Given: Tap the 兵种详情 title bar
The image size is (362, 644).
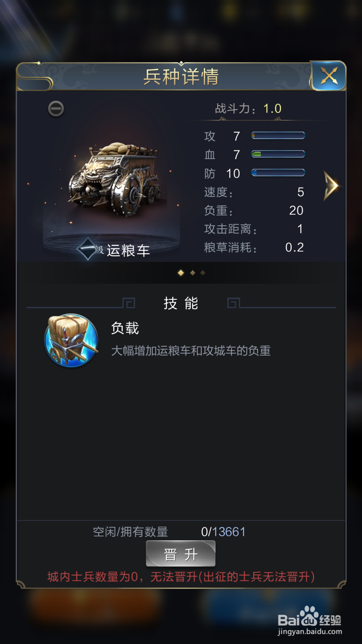Looking at the screenshot, I should coord(181,76).
